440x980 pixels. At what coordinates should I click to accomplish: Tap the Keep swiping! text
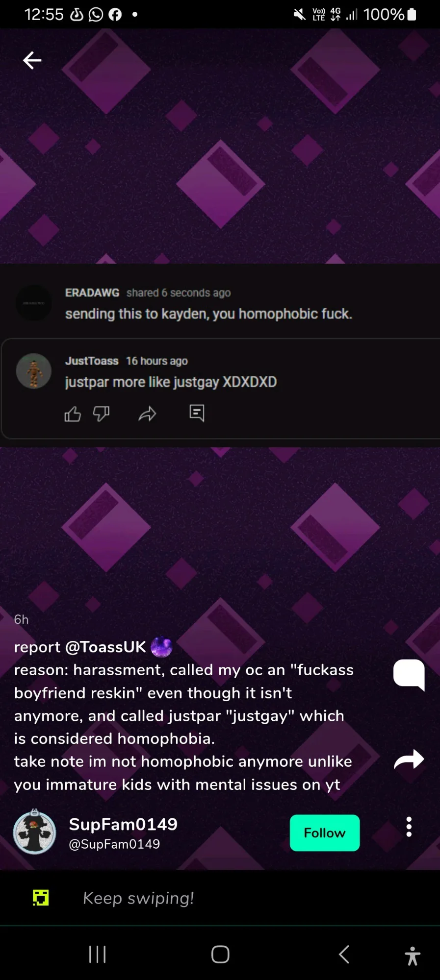[138, 898]
